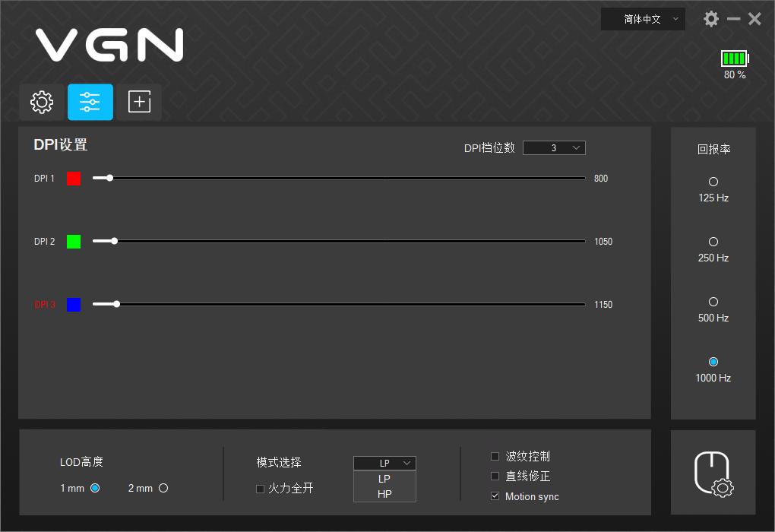Viewport: 775px width, 532px height.
Task: Click the DPI 1 slider handle
Action: pos(109,178)
